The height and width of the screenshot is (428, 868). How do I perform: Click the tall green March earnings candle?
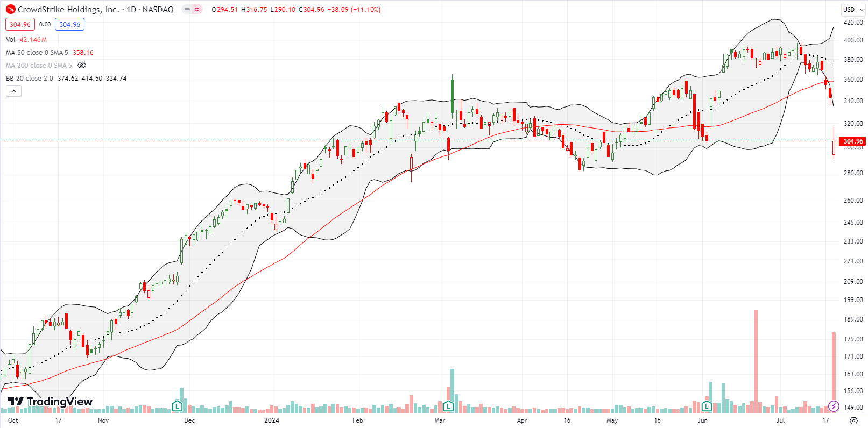tap(453, 97)
